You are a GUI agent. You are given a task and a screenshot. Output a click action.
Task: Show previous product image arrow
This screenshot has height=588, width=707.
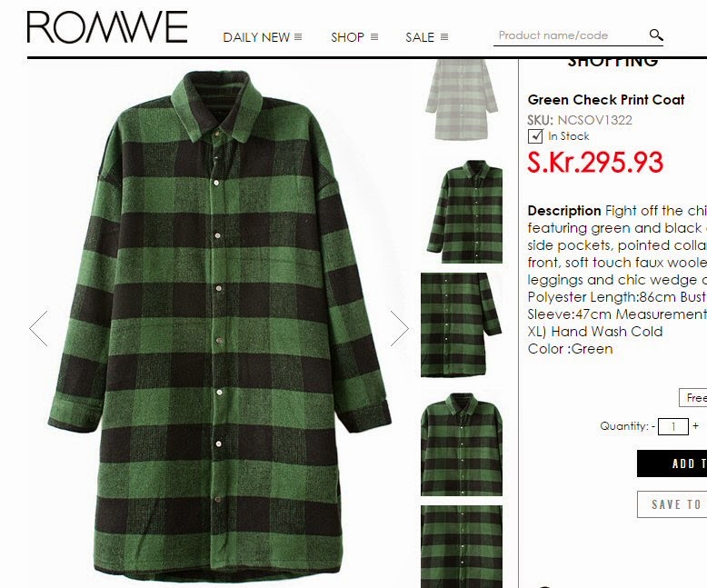coord(39,328)
